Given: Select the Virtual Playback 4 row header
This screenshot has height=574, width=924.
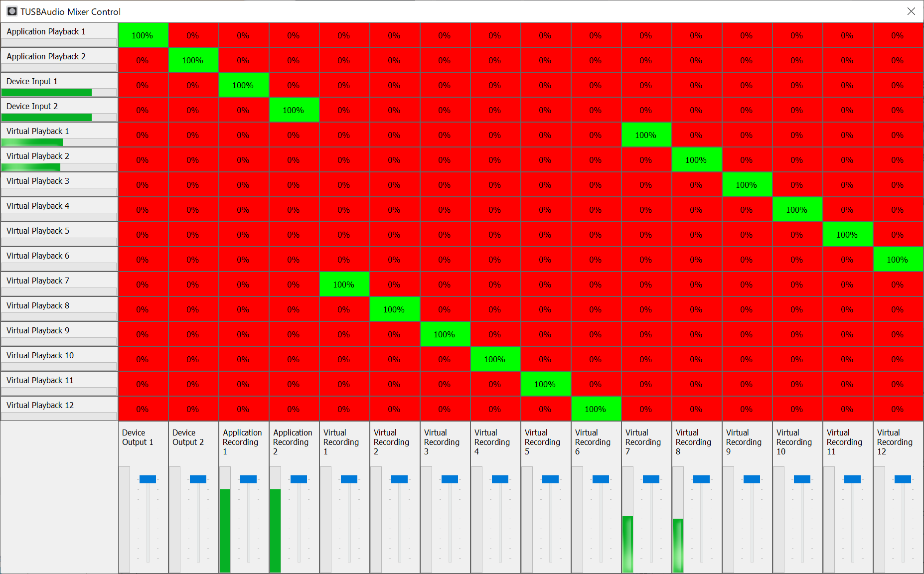Looking at the screenshot, I should tap(59, 209).
